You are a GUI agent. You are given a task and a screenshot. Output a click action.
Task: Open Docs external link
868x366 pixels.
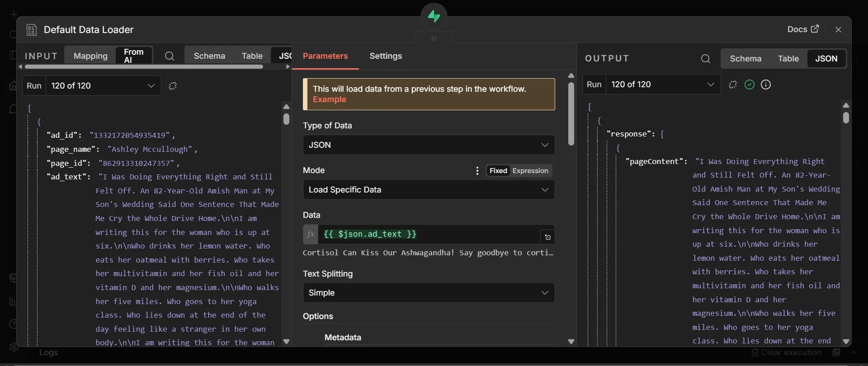click(803, 29)
